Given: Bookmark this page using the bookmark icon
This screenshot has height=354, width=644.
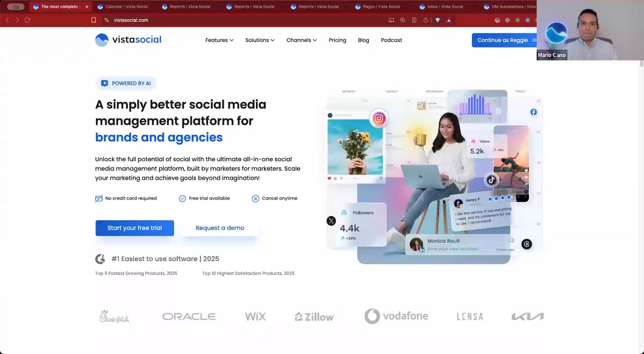Looking at the screenshot, I should point(93,20).
